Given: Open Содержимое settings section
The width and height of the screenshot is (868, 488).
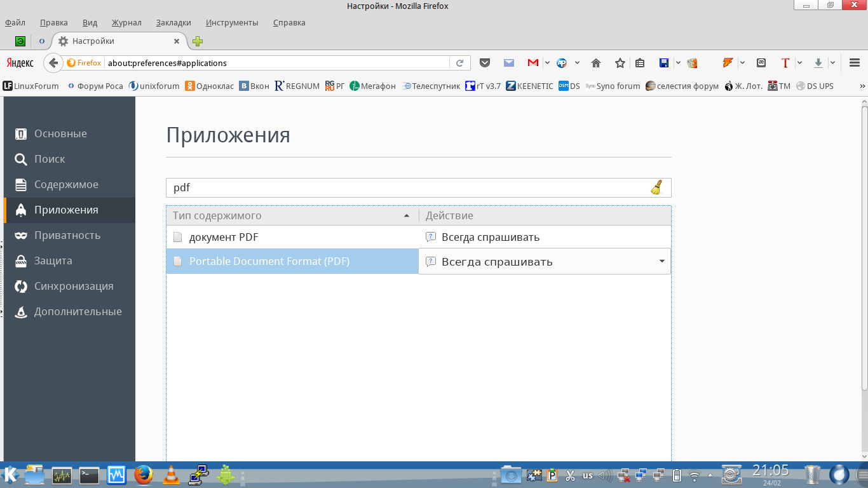Looking at the screenshot, I should [69, 184].
